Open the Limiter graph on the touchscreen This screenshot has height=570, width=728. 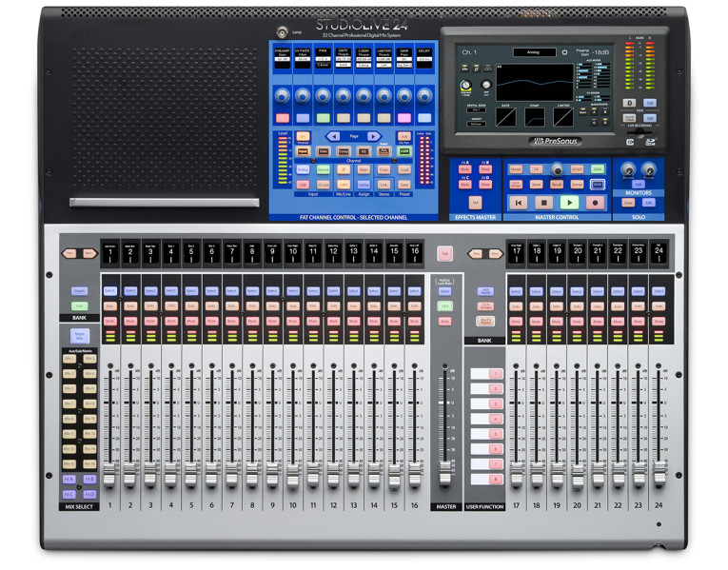click(562, 117)
